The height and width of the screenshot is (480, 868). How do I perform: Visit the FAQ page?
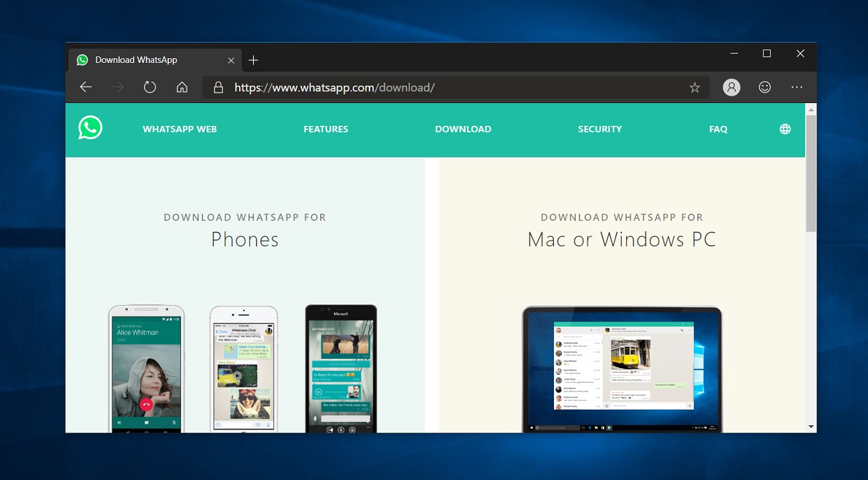[x=718, y=129]
